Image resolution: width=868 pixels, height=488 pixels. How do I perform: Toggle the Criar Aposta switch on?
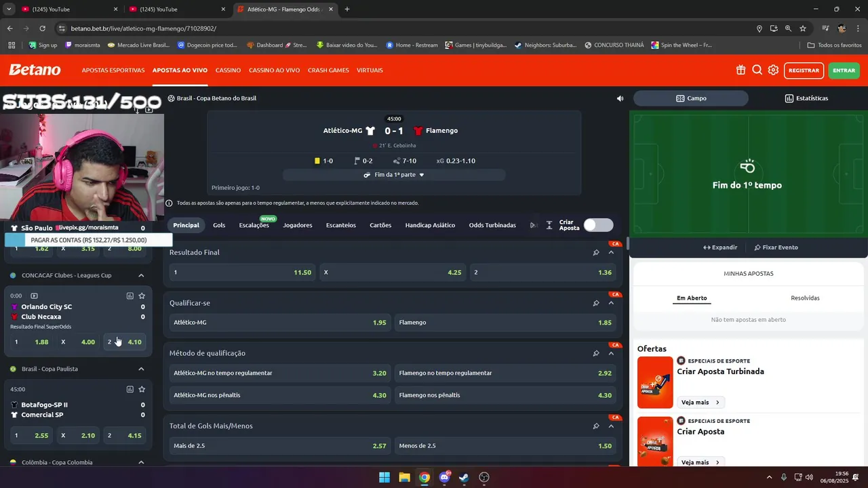598,225
